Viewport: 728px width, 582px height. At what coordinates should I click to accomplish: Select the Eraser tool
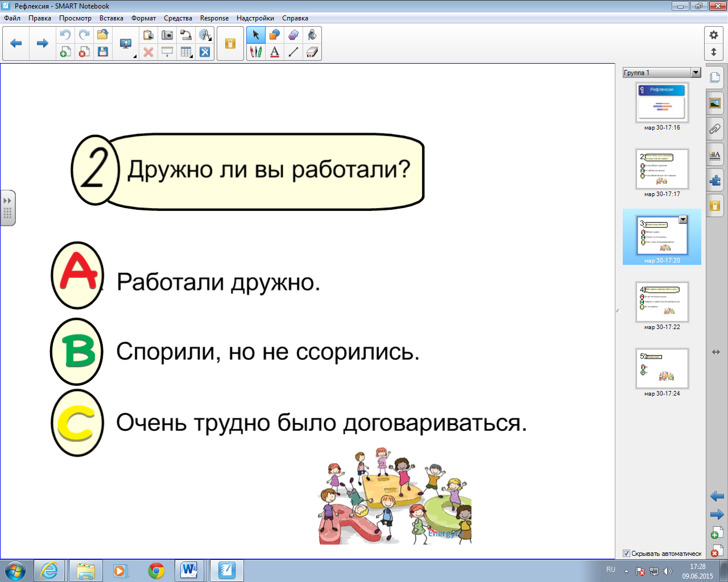pyautogui.click(x=312, y=52)
